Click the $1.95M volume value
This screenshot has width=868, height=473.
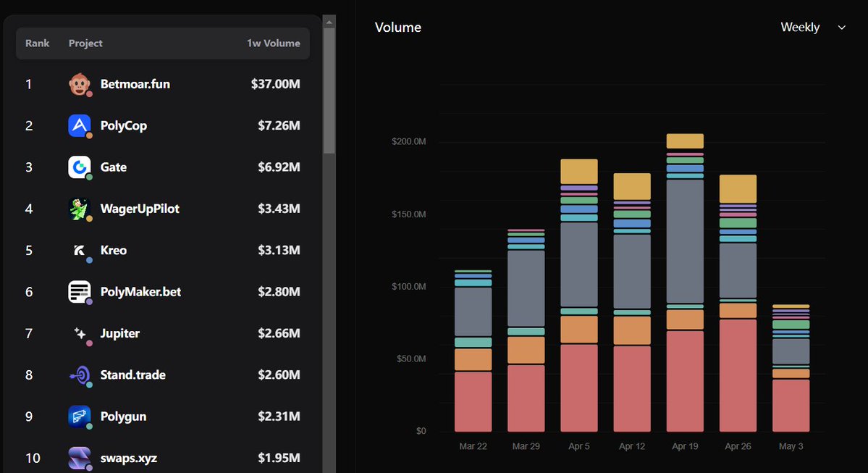279,458
